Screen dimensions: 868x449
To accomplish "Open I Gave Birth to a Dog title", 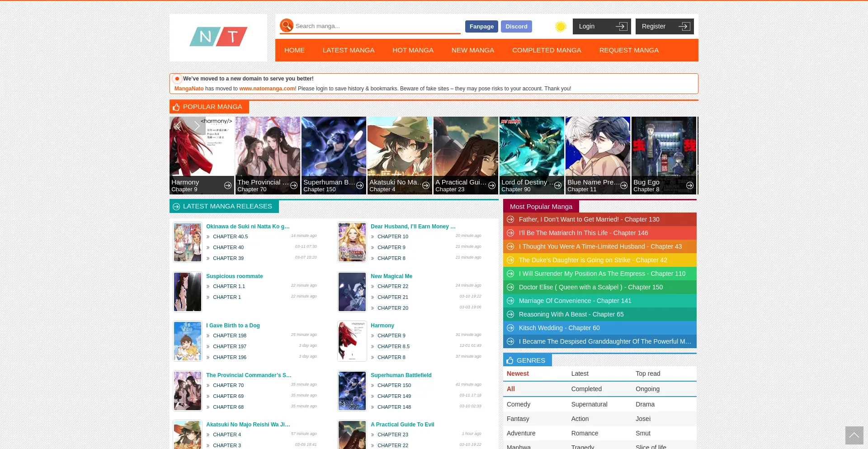I will tap(233, 326).
